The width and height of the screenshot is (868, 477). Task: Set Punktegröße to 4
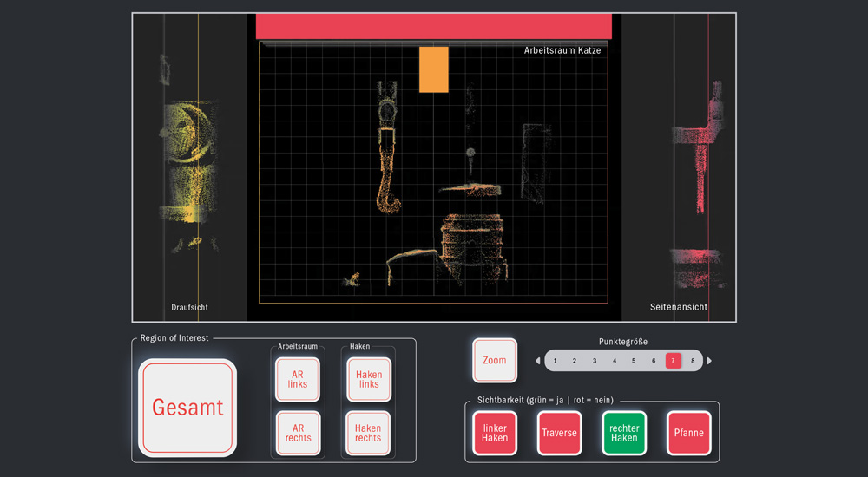click(615, 361)
